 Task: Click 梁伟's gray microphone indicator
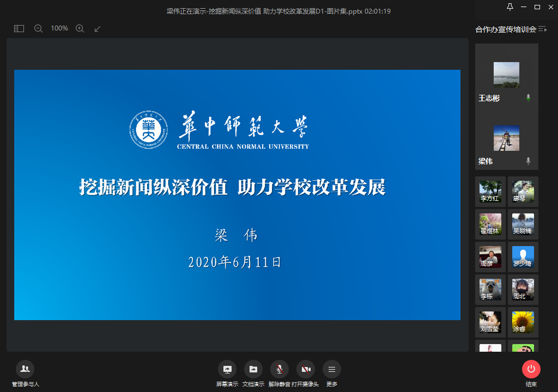point(528,161)
